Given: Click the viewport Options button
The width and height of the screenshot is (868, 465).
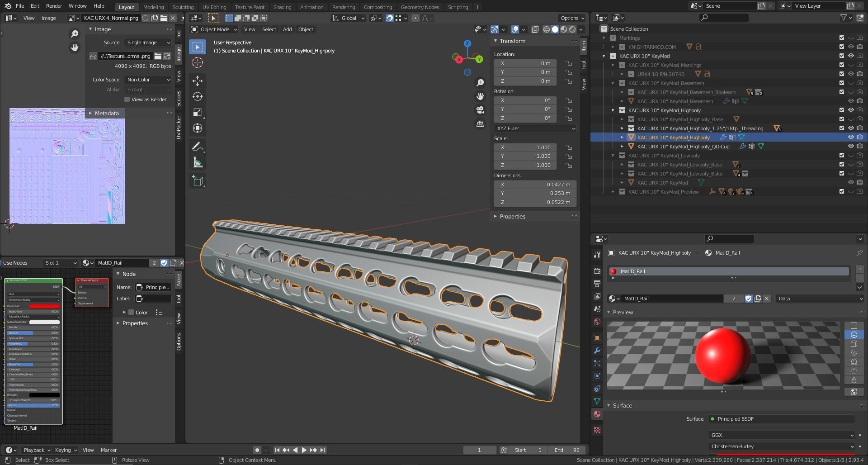Looking at the screenshot, I should (572, 18).
